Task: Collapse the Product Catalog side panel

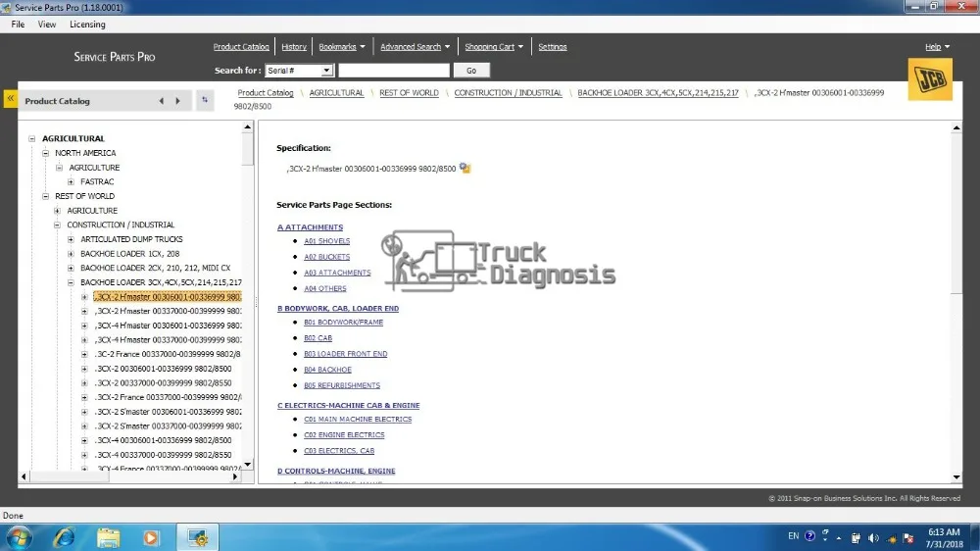Action: tap(11, 99)
